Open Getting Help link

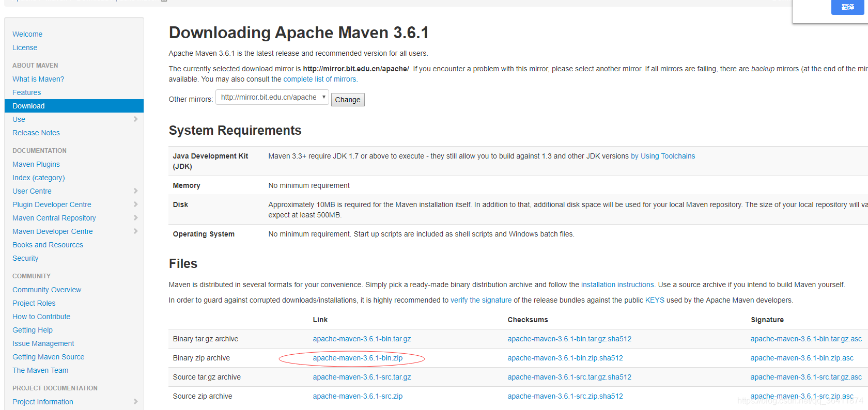[33, 330]
